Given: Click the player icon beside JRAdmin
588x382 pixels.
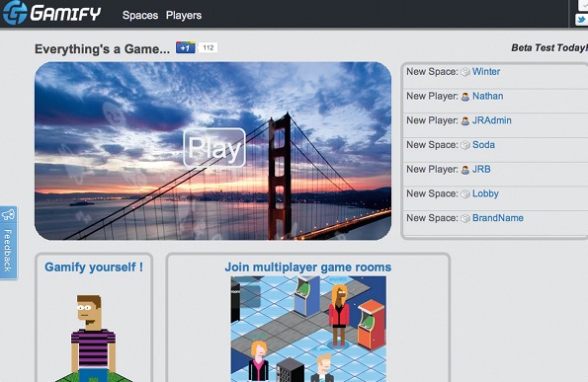Looking at the screenshot, I should (x=465, y=121).
